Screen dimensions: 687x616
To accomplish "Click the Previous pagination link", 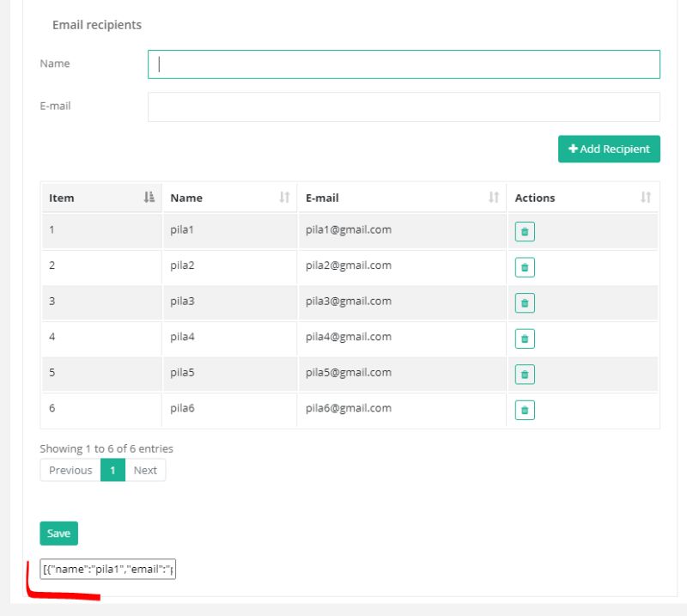I will click(x=72, y=470).
